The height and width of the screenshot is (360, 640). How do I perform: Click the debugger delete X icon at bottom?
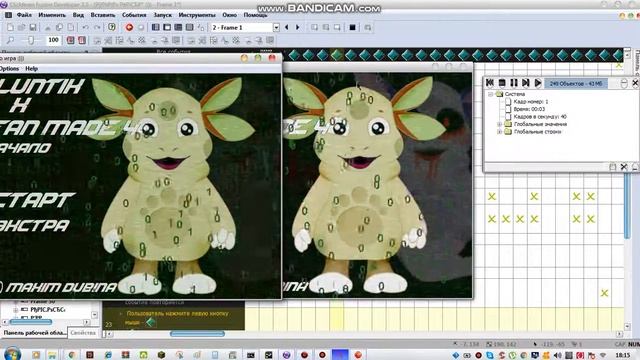tap(624, 167)
